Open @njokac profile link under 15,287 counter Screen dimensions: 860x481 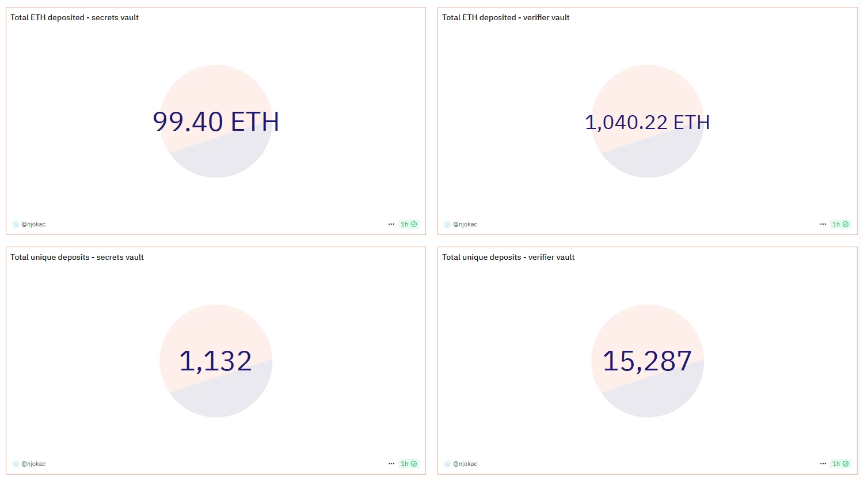coord(465,463)
